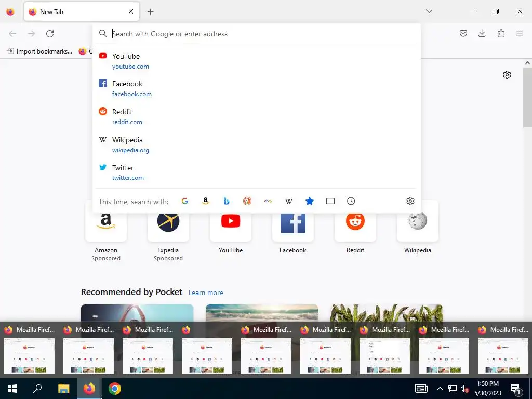The width and height of the screenshot is (532, 399).
Task: Reload the current page
Action: pos(50,34)
